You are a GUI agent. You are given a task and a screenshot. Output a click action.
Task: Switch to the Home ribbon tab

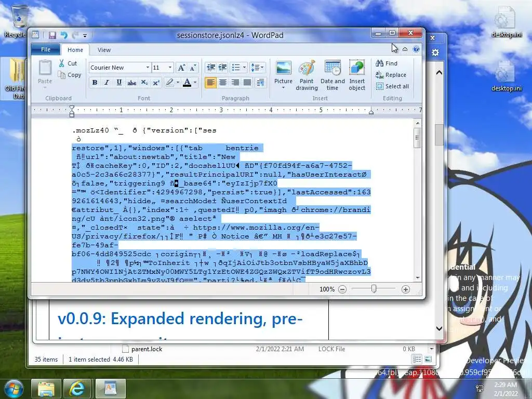75,50
